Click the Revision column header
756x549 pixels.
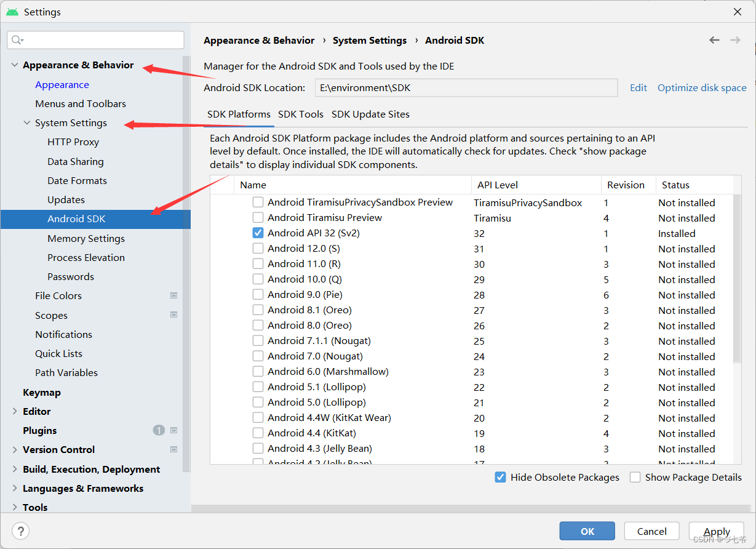[x=629, y=185]
